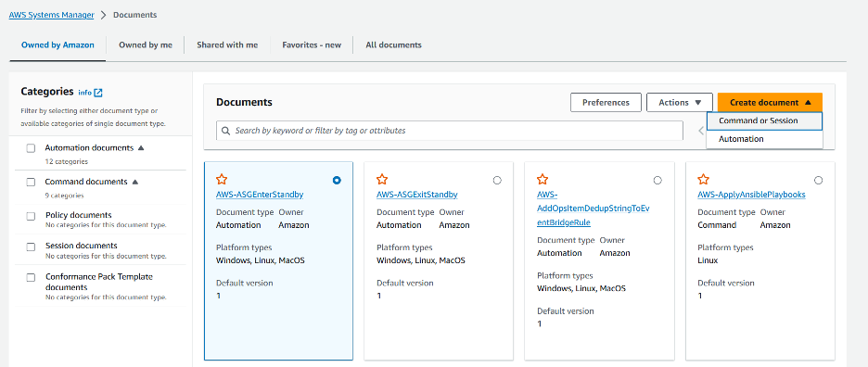The height and width of the screenshot is (367, 868).
Task: Select the AWS-ASGEnterStandby radio button
Action: (x=338, y=181)
